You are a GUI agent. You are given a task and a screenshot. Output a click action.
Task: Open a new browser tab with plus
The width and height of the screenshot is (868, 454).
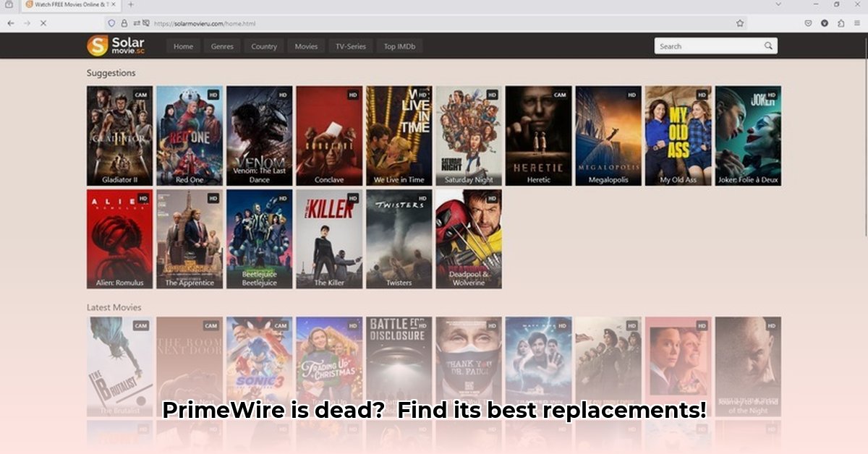pos(131,4)
